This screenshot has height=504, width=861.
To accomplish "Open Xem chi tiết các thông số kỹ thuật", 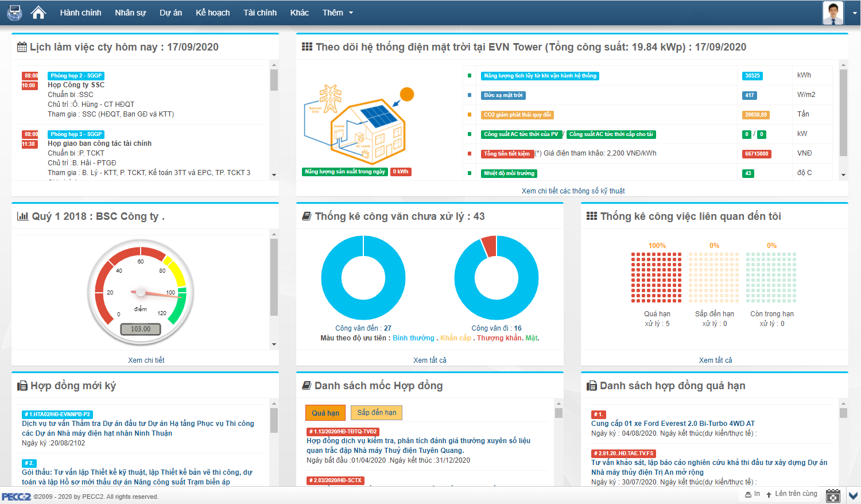I will point(573,191).
